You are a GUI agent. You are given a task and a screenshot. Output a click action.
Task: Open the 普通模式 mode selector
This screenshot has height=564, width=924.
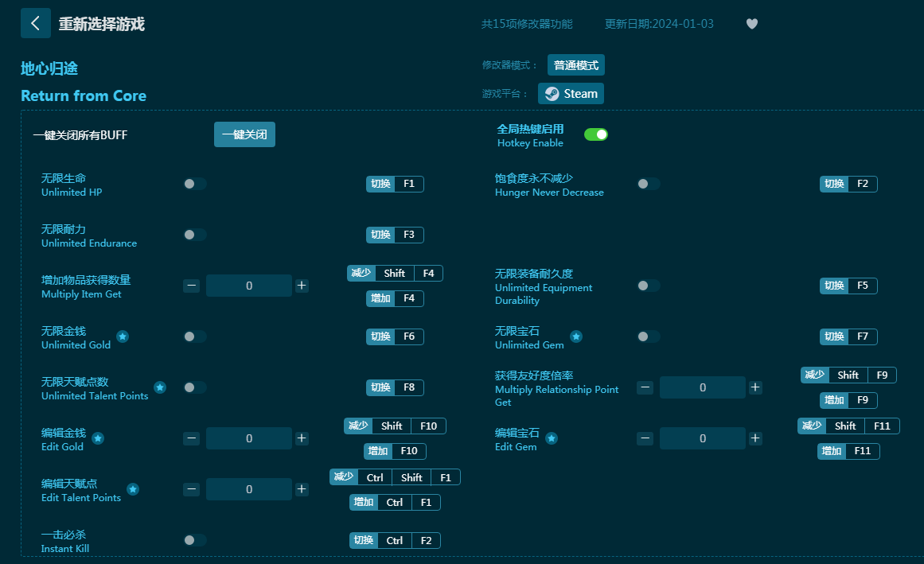point(576,65)
